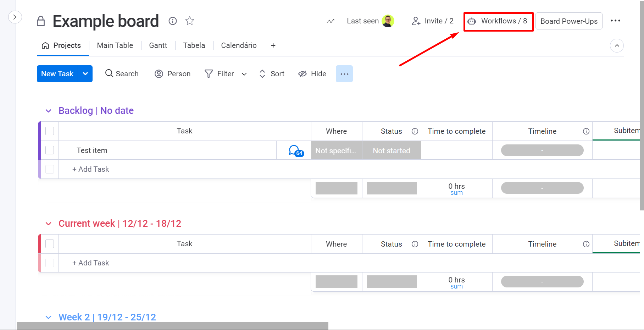Click the Time to complete cell for Test item
The image size is (644, 330).
457,150
